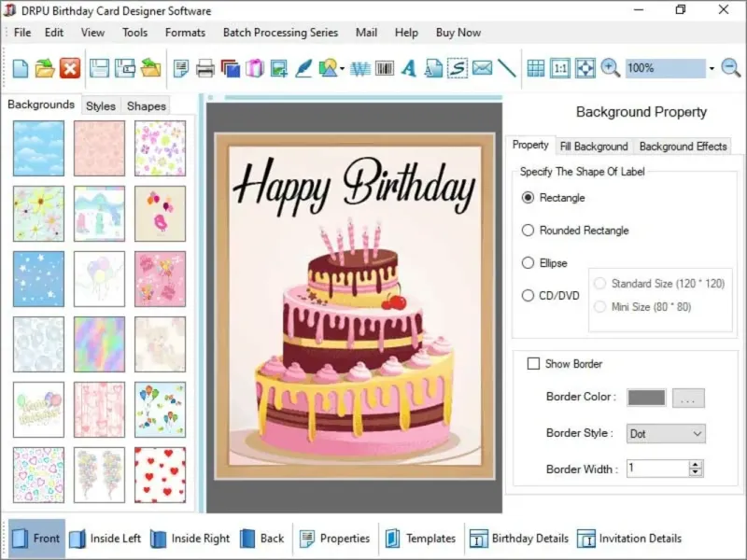The image size is (747, 560).
Task: Click the Save As toolbar icon
Action: point(125,68)
